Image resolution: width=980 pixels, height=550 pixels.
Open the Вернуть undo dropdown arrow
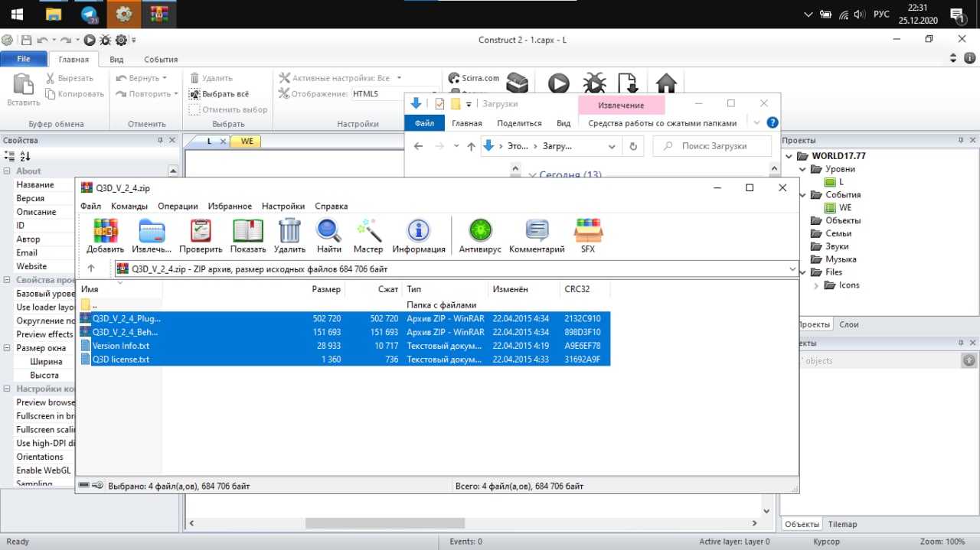(165, 78)
